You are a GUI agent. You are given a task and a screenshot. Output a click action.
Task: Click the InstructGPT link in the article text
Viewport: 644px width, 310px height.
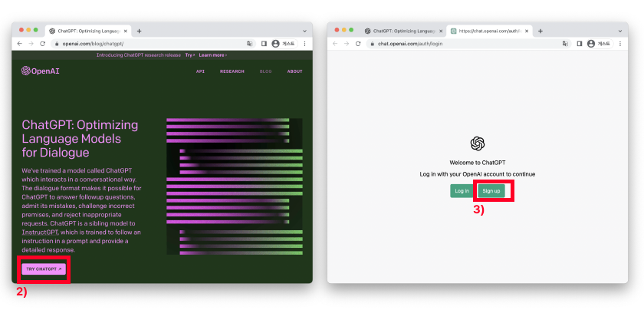[40, 232]
